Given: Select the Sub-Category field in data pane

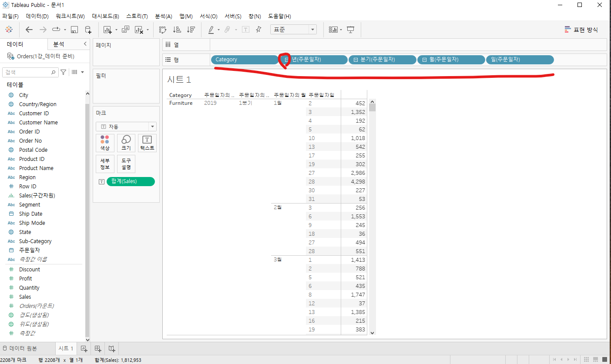Looking at the screenshot, I should [35, 241].
